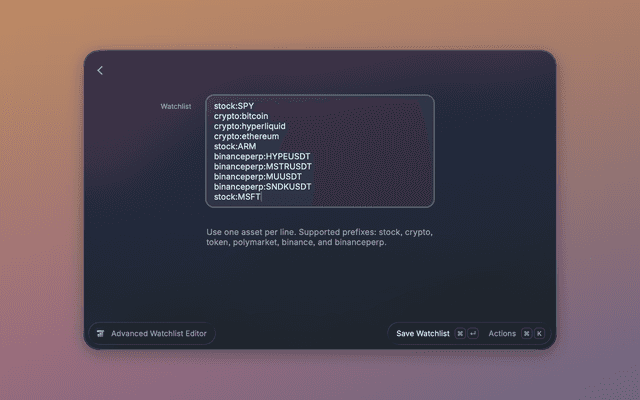
Task: Click the stock:SPY line in watchlist field
Action: tap(234, 106)
